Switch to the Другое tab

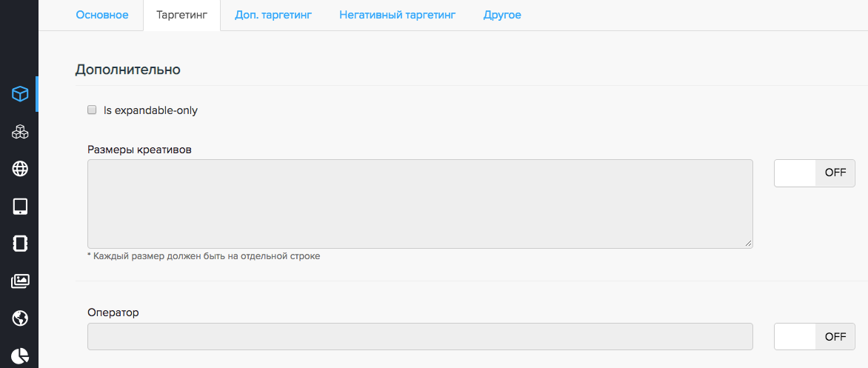[502, 15]
